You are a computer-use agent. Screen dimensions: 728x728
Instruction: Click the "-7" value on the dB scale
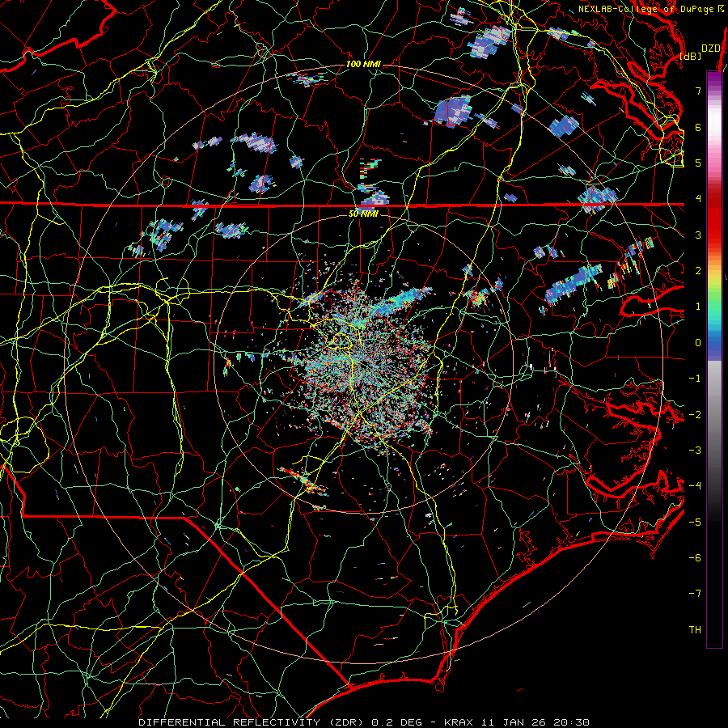(695, 594)
